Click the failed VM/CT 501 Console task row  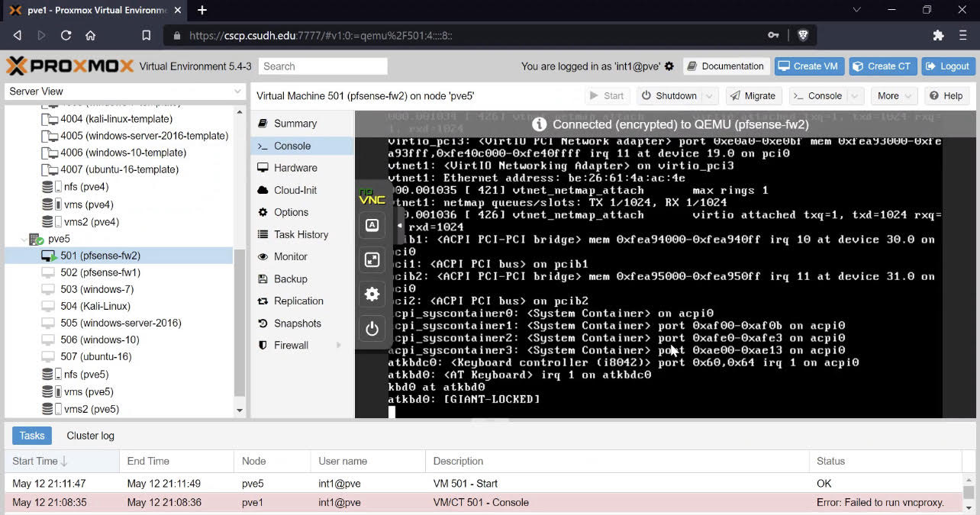[x=483, y=502]
